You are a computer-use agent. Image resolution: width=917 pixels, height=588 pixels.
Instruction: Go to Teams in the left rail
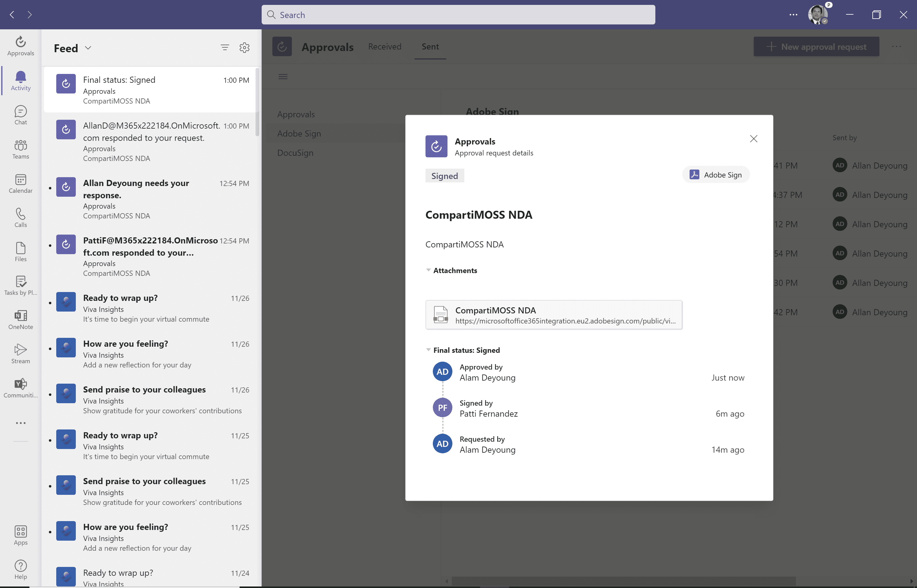(x=21, y=149)
